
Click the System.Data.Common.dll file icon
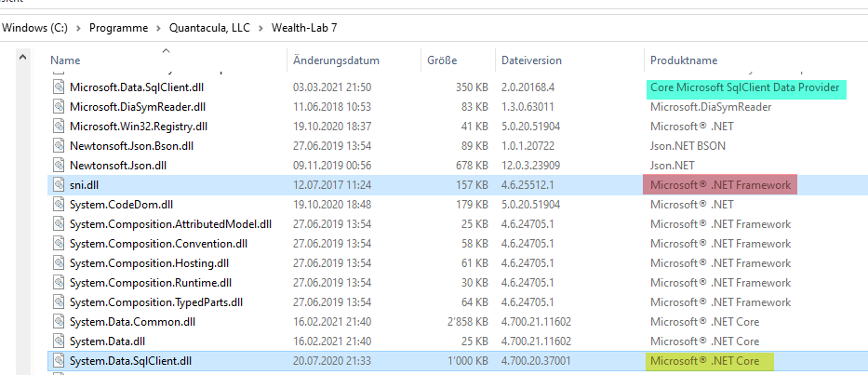60,321
